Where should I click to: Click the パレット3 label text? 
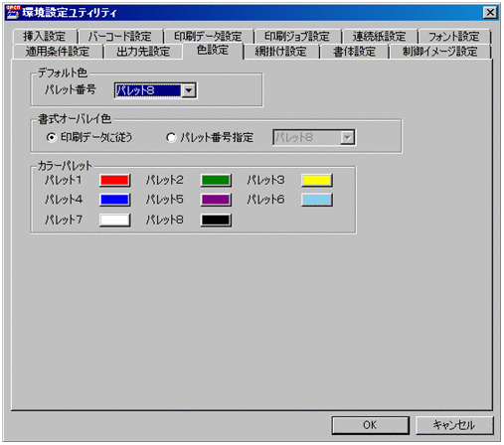[265, 180]
